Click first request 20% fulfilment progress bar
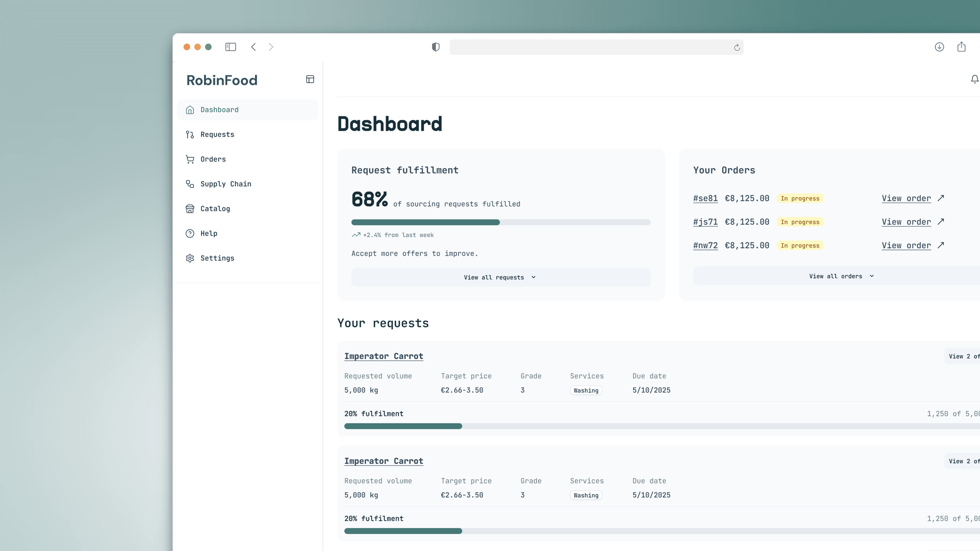The width and height of the screenshot is (980, 551). (x=662, y=426)
